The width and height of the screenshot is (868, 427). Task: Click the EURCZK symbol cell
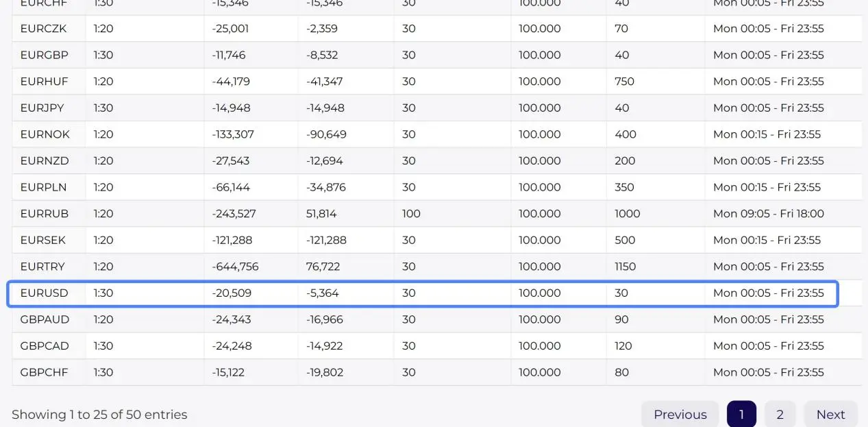43,29
